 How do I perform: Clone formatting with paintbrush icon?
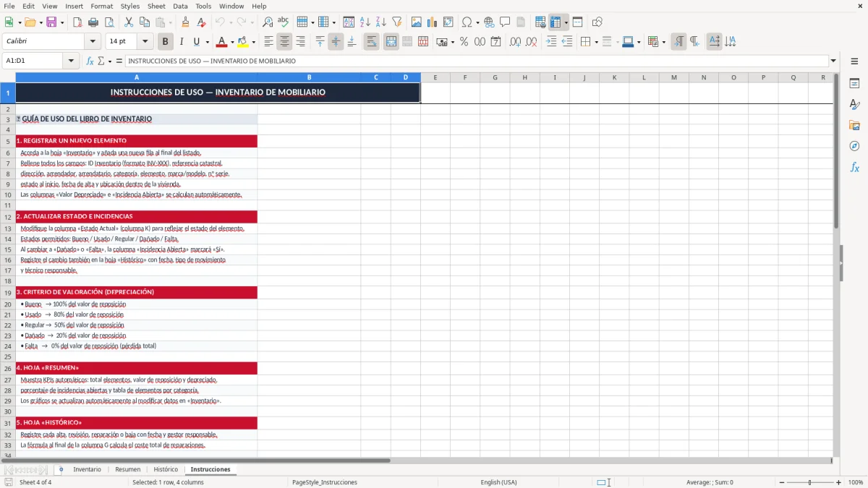(186, 22)
